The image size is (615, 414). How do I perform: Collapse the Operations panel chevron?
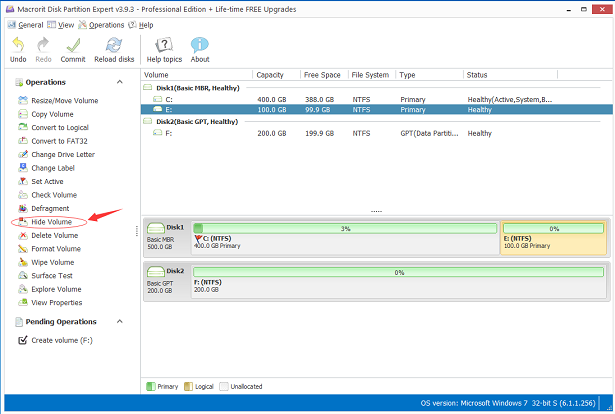point(120,82)
